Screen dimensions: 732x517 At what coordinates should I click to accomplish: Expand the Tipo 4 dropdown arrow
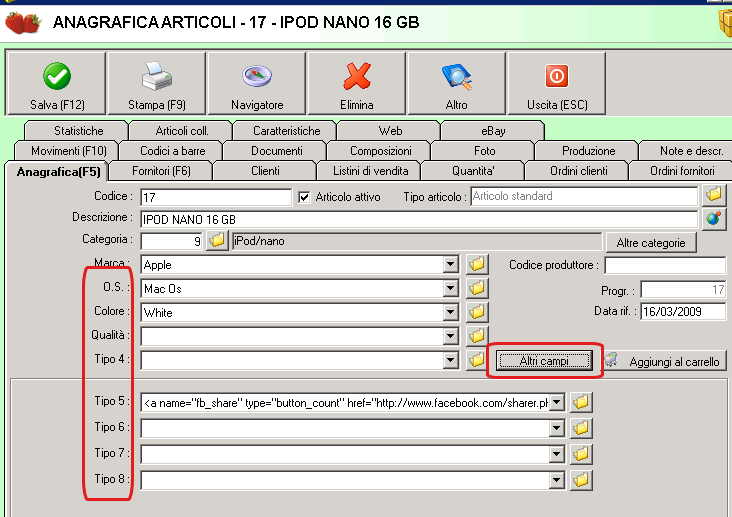click(x=450, y=360)
